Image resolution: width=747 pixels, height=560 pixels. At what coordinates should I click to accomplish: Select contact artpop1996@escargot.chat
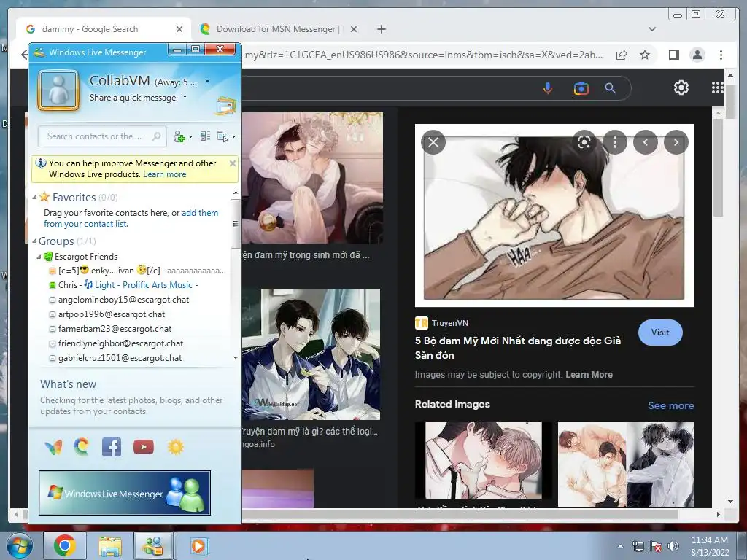pos(112,314)
